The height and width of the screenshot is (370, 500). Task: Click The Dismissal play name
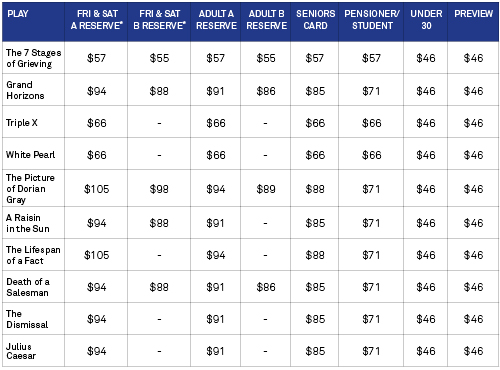pyautogui.click(x=27, y=319)
